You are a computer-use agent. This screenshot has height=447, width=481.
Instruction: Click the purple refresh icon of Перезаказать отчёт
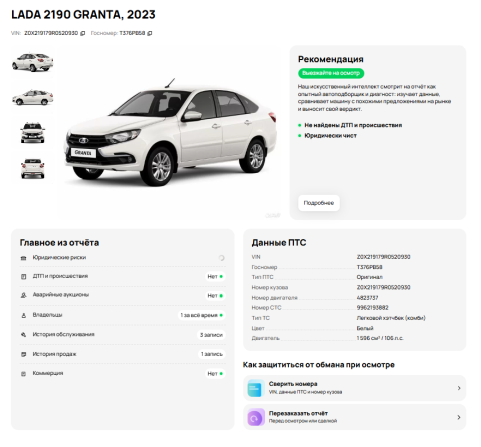pyautogui.click(x=256, y=417)
